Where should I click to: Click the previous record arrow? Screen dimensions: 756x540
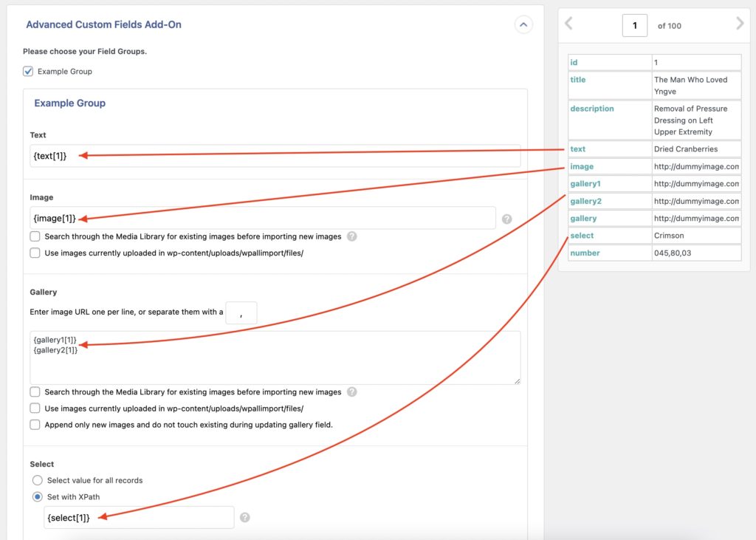568,24
